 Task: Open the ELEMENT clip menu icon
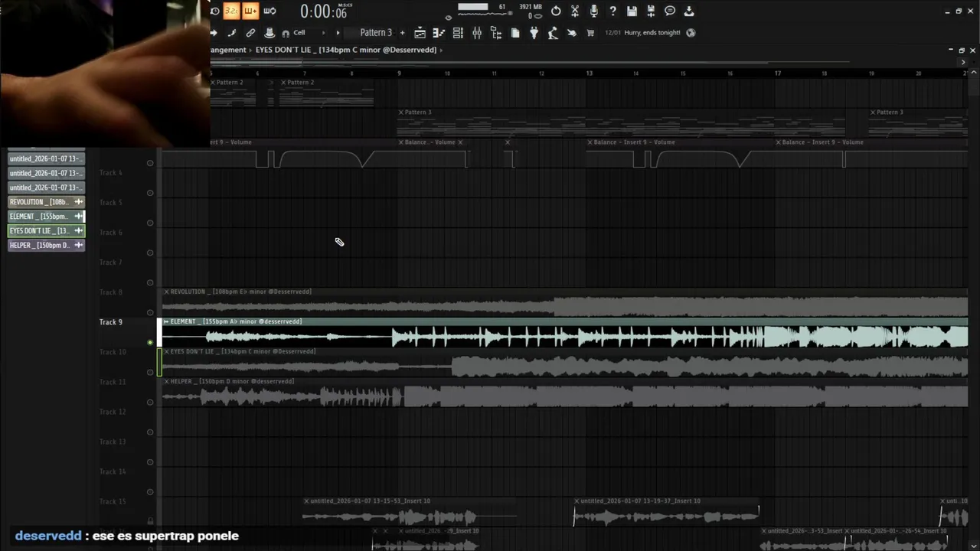[166, 321]
